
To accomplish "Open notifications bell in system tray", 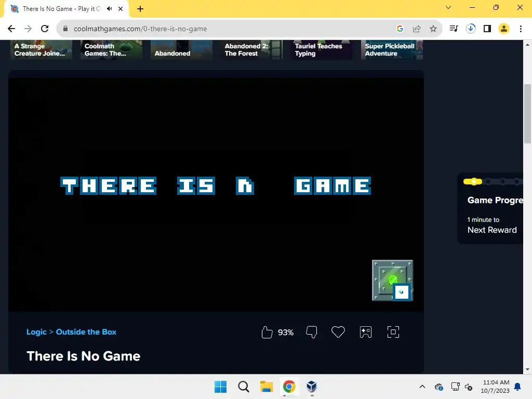I will click(x=518, y=387).
